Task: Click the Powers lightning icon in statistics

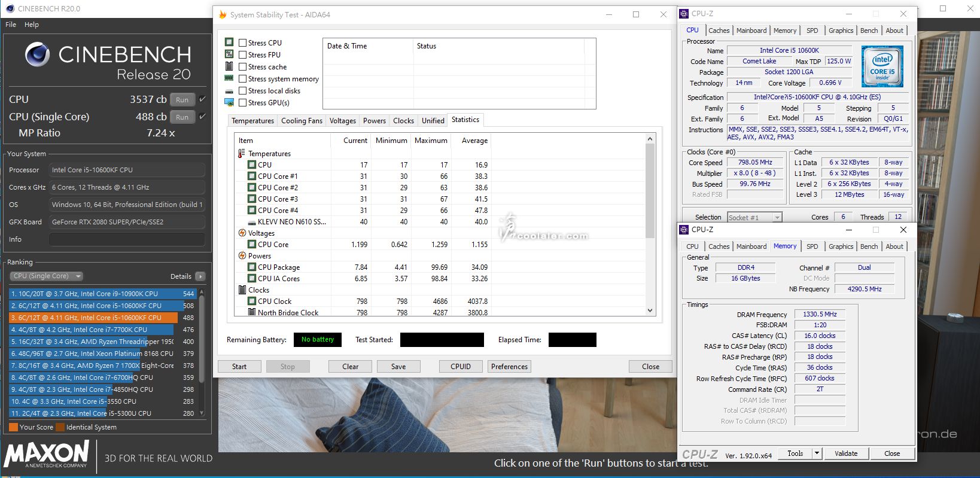Action: pos(242,256)
